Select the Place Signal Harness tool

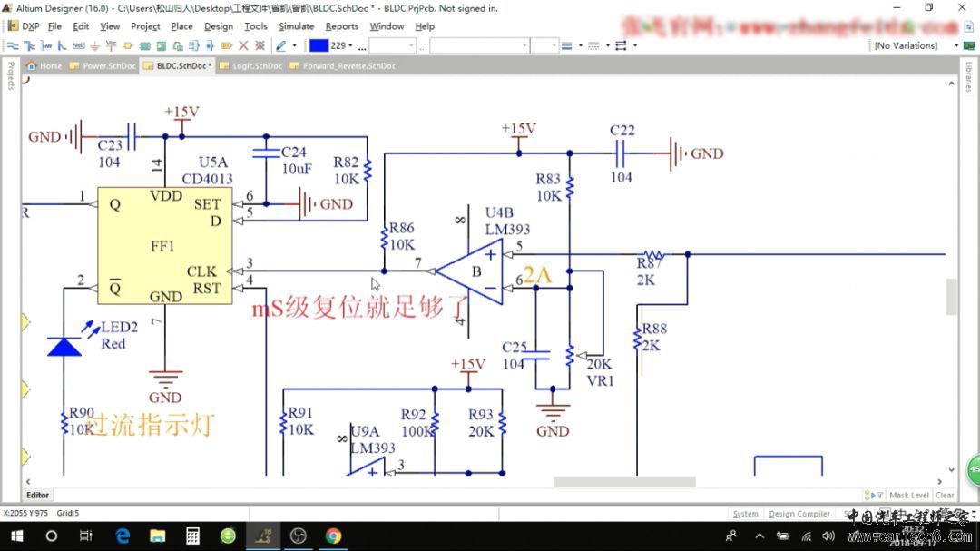pos(46,45)
